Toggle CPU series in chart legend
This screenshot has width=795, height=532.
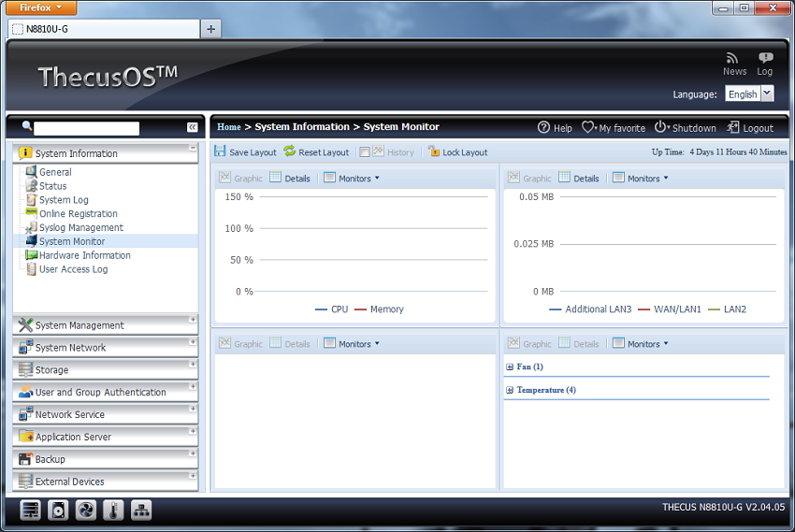(332, 309)
